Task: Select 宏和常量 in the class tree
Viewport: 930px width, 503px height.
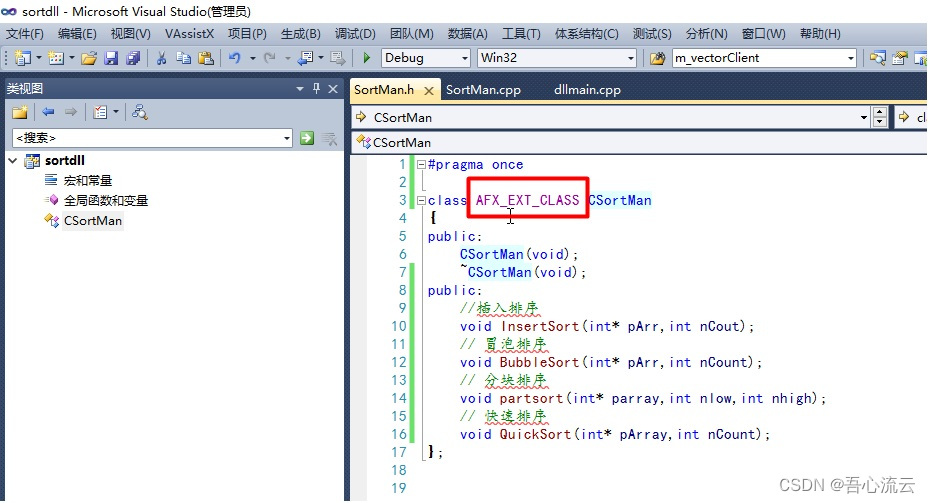Action: click(x=87, y=180)
